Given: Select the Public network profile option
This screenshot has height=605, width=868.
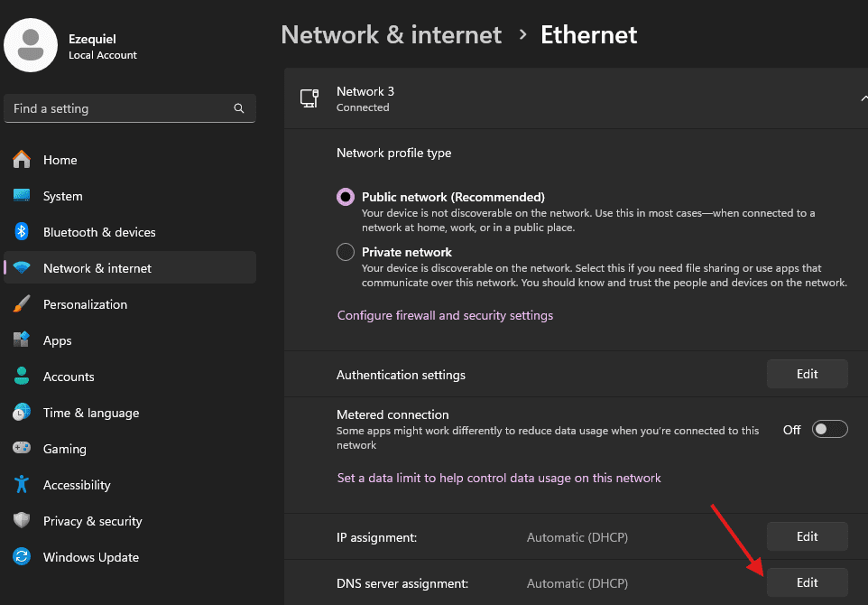Looking at the screenshot, I should (x=345, y=197).
